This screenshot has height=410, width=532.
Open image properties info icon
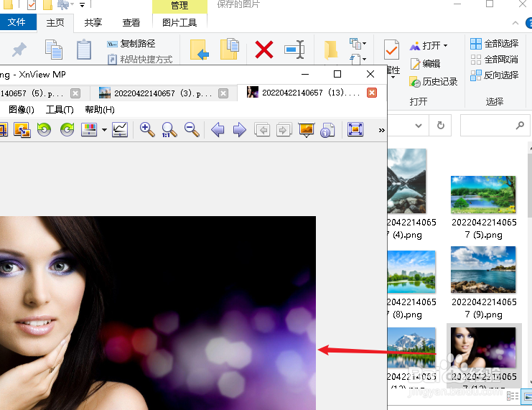click(327, 130)
